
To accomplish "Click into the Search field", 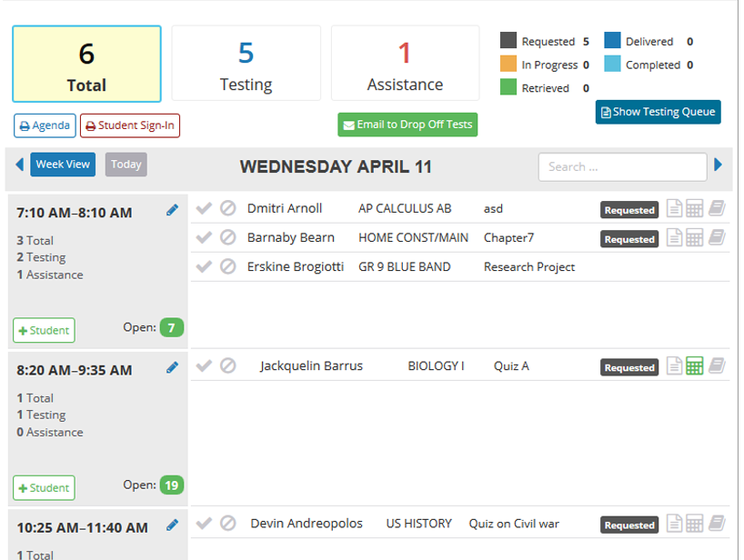I will pyautogui.click(x=622, y=167).
